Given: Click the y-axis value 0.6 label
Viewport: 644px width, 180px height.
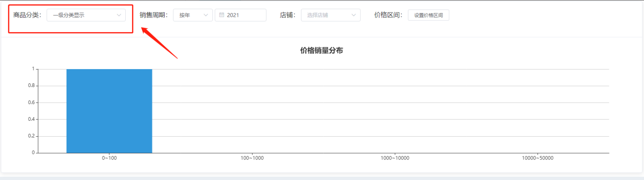Looking at the screenshot, I should click(31, 102).
